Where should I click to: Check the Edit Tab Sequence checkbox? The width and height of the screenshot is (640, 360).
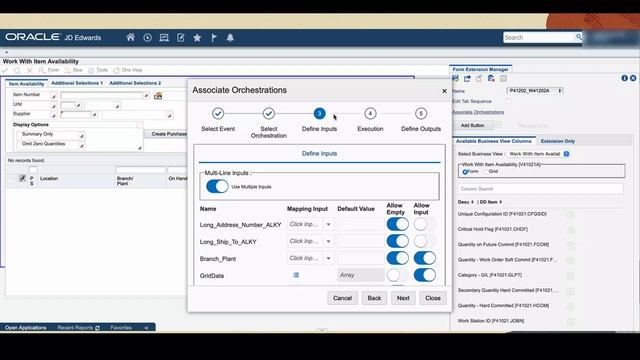pos(509,101)
